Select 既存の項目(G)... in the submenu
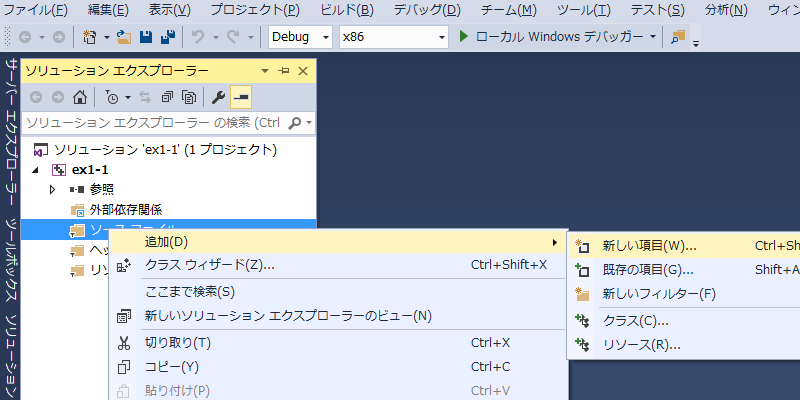 [x=684, y=269]
